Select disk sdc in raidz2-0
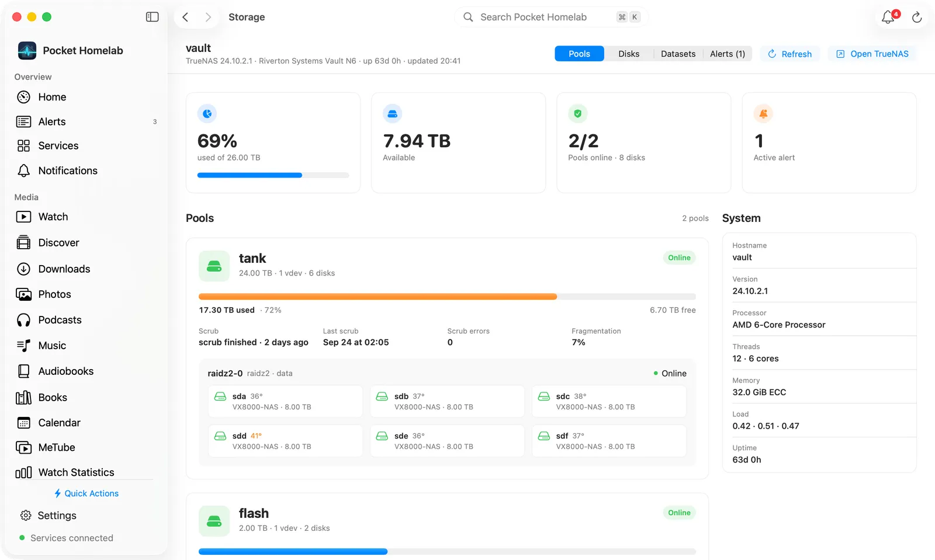Image resolution: width=935 pixels, height=560 pixels. click(609, 401)
